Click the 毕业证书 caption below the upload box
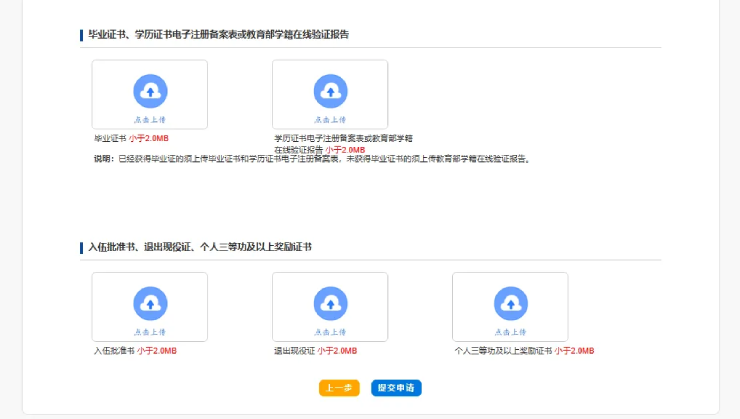The height and width of the screenshot is (419, 740). [110, 138]
